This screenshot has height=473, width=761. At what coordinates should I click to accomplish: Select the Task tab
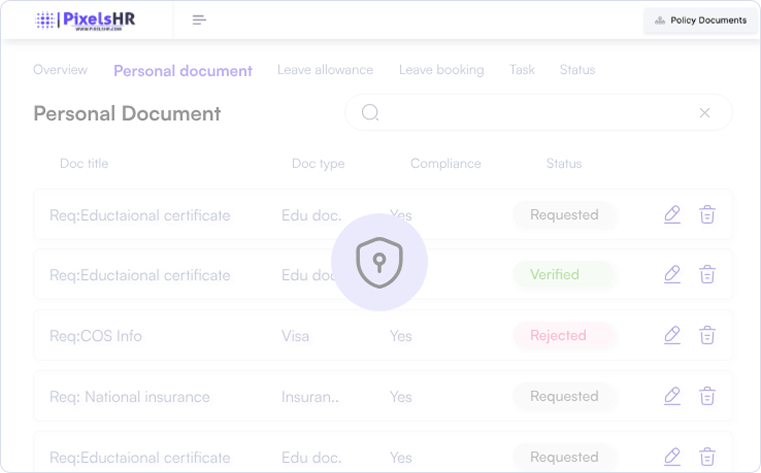(x=521, y=70)
